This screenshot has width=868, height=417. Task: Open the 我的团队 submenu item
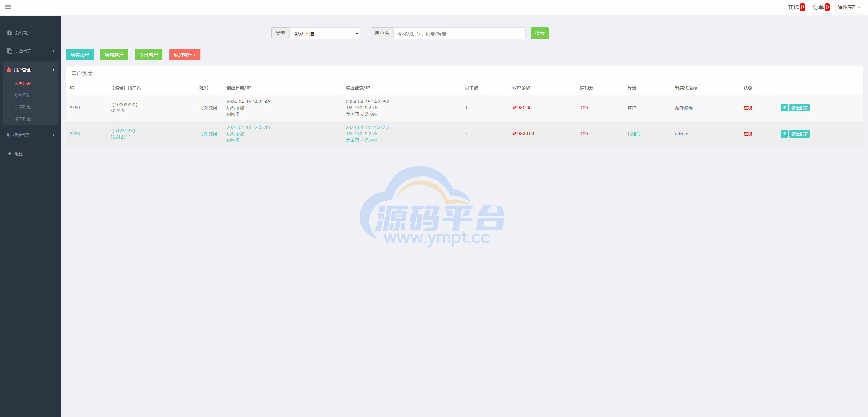pyautogui.click(x=22, y=96)
